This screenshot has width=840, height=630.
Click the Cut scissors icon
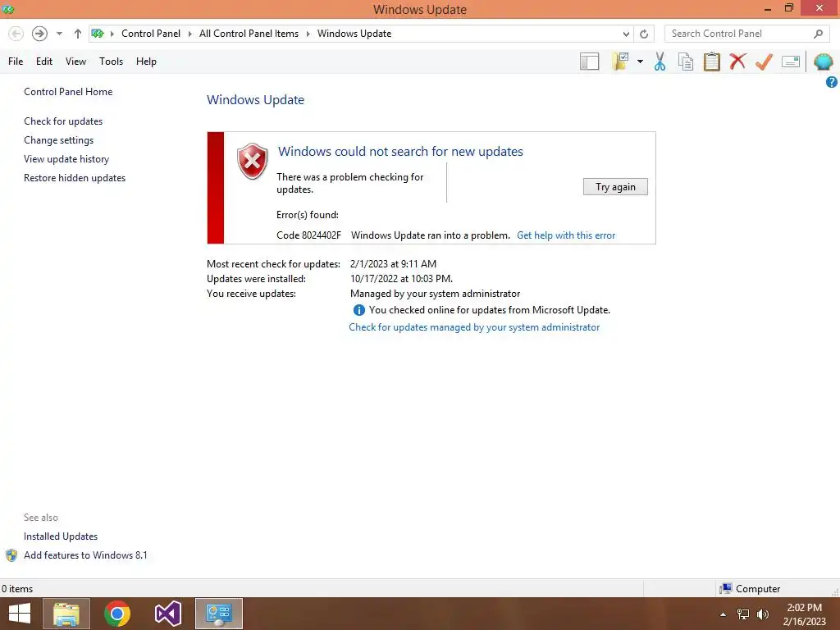click(x=660, y=62)
